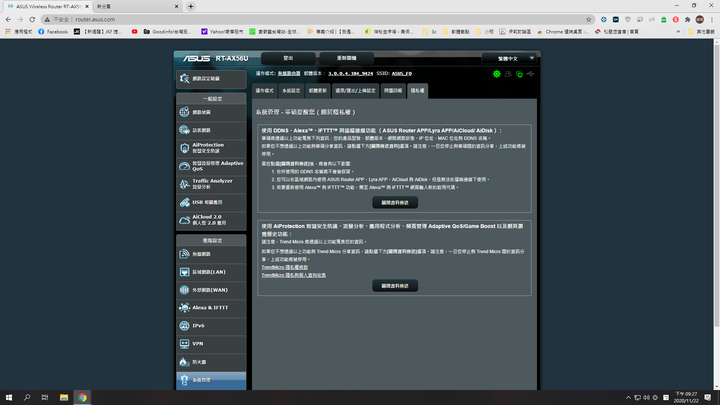Open WAN settings in the sidebar

(211, 290)
